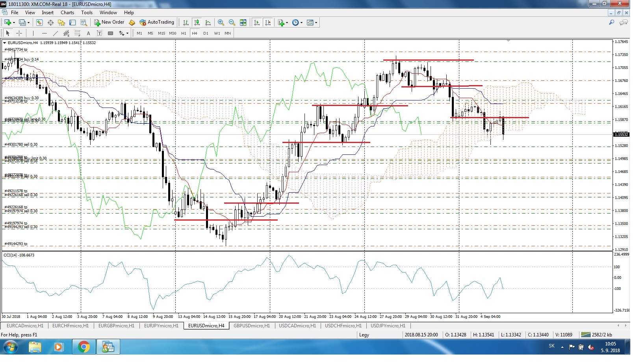Screen dimensions: 635x364
Task: Select the Text Label tool
Action: (99, 33)
